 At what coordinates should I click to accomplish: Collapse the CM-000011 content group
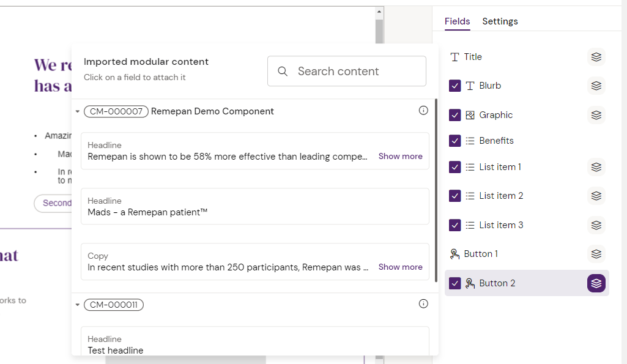78,305
